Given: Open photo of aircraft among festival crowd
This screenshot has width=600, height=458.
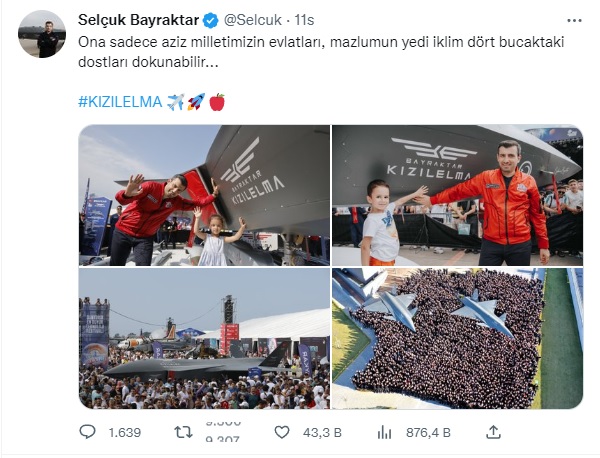Looking at the screenshot, I should (x=204, y=338).
